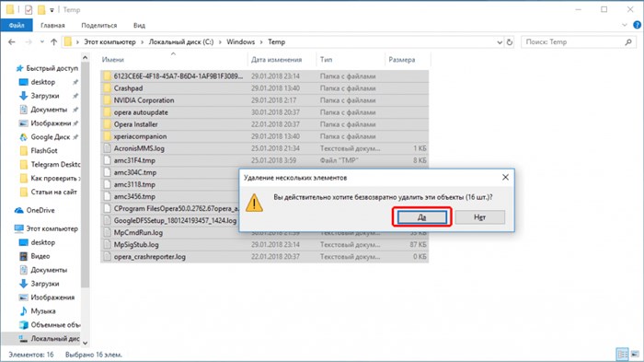Expand the address bar history dropdown
Viewport: 644px width, 362px height.
(500, 42)
